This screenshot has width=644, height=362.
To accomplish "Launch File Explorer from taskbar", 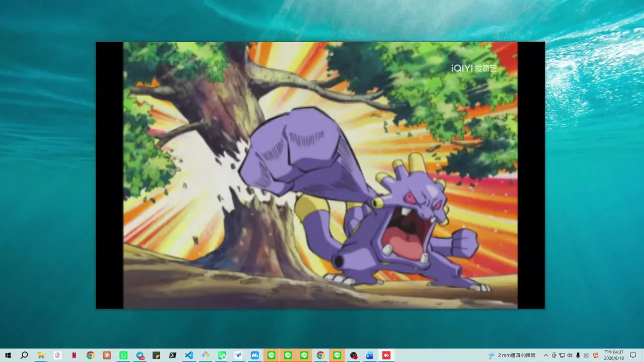I will [41, 355].
